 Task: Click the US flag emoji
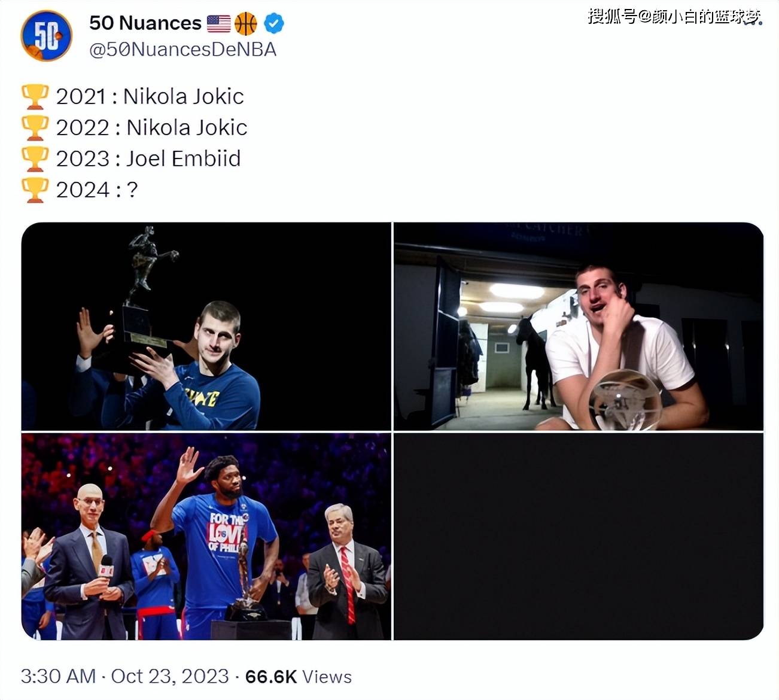tap(219, 24)
